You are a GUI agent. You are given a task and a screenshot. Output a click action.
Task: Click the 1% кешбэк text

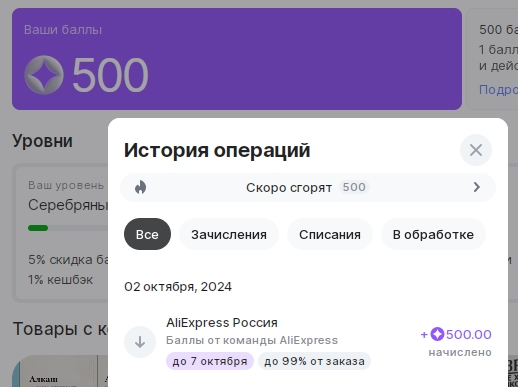pyautogui.click(x=60, y=279)
